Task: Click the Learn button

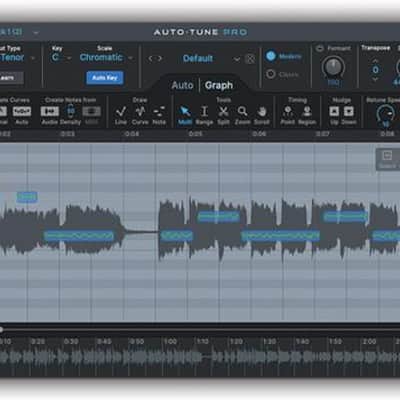Action: coord(11,78)
